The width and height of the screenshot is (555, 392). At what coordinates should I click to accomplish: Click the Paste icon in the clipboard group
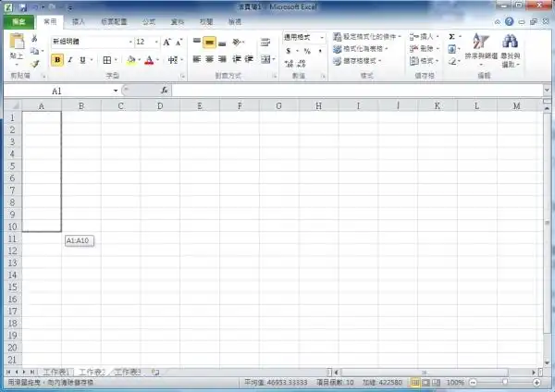tap(16, 43)
